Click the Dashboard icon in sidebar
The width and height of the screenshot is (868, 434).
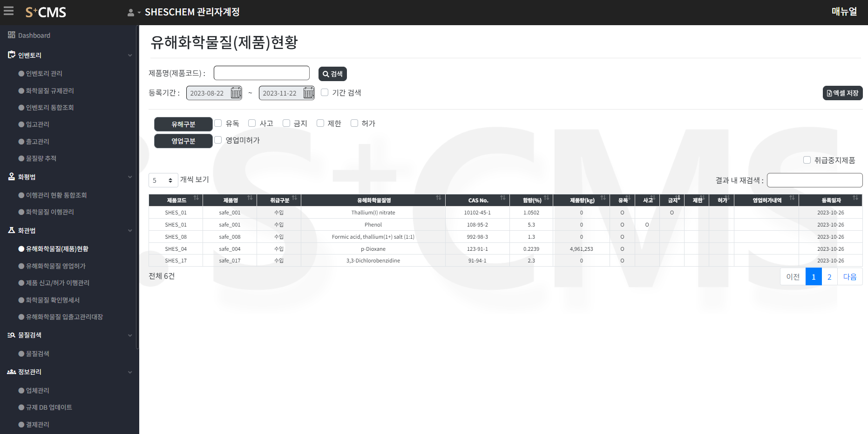tap(12, 35)
